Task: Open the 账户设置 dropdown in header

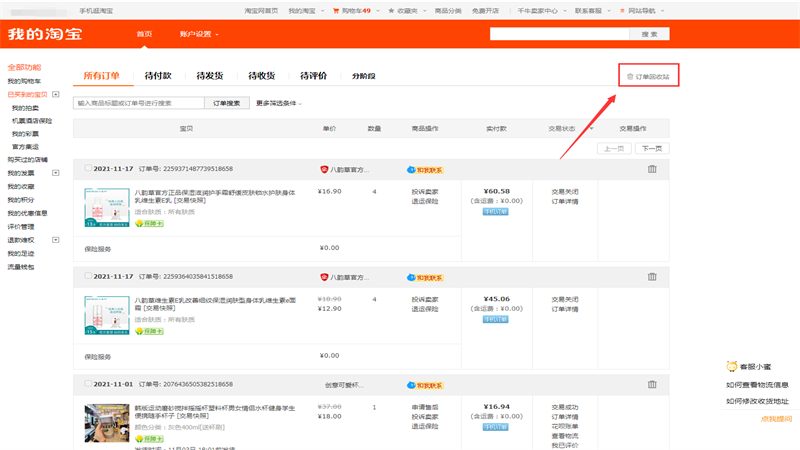Action: coord(199,34)
